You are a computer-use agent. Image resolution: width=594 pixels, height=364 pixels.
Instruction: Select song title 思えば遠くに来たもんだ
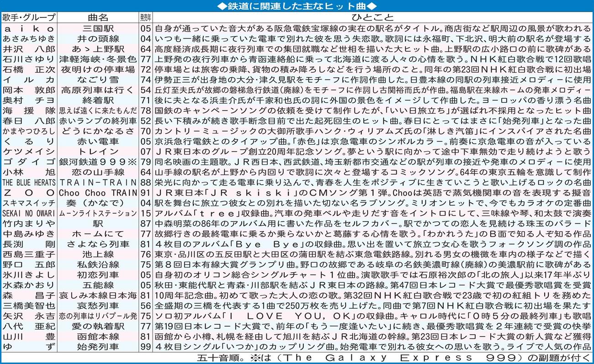(98, 111)
